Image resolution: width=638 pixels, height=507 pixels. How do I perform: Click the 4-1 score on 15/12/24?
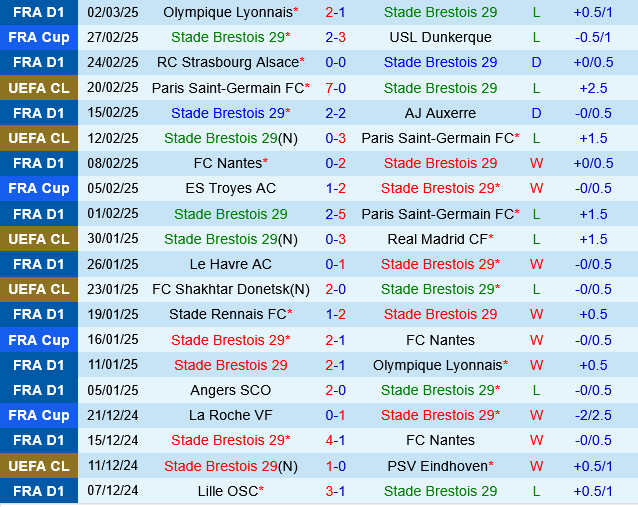pos(335,440)
